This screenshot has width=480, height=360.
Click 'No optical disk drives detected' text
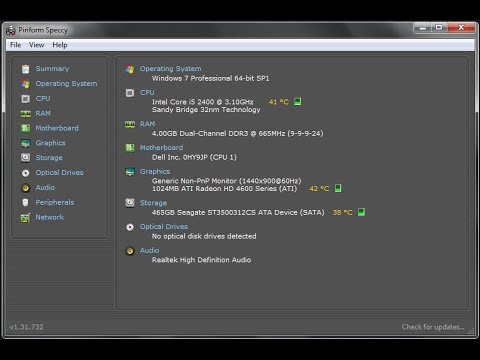tap(204, 236)
